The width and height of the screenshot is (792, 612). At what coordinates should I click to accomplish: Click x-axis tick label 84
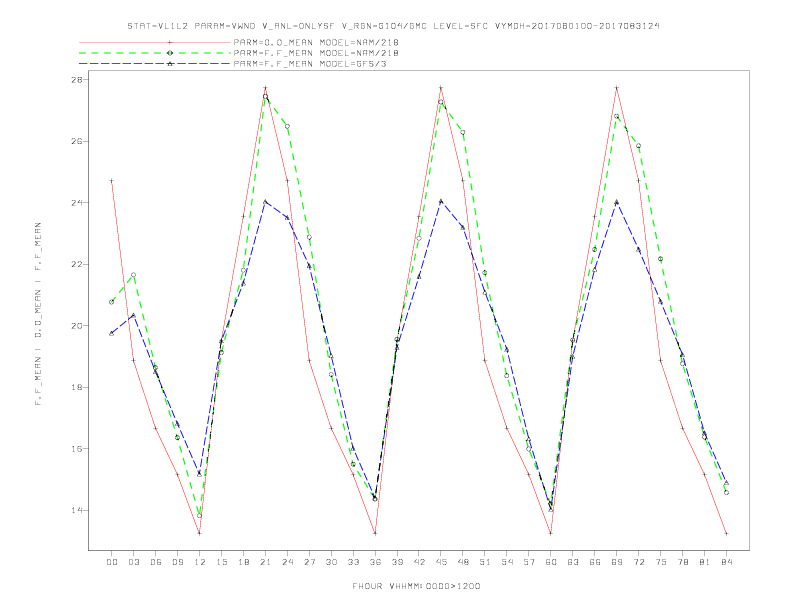(726, 562)
